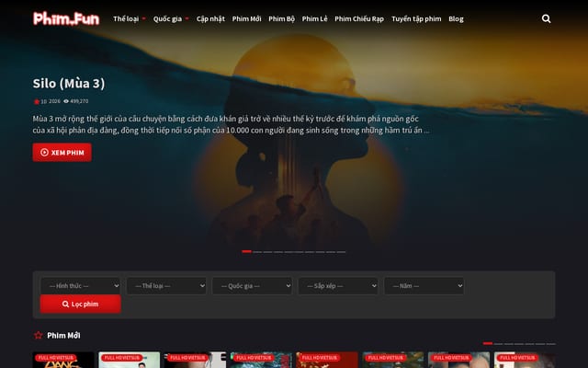Click the eye view-count icon beside 499,270
This screenshot has height=368, width=588.
click(x=66, y=101)
